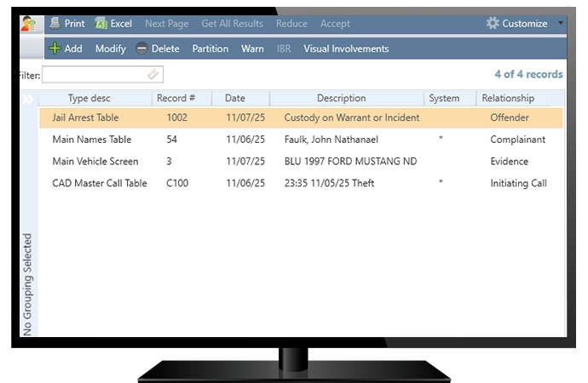The image size is (588, 383).
Task: Sort by the Description column header
Action: 341,98
